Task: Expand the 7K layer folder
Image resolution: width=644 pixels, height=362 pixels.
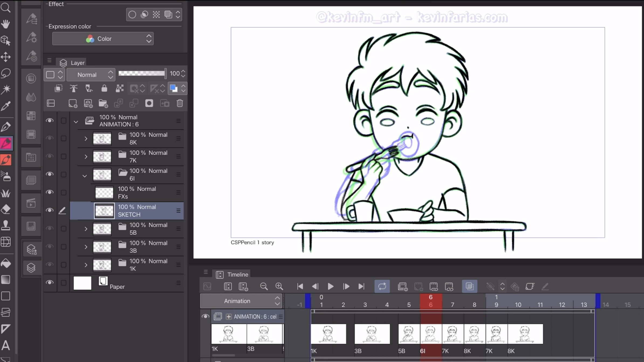Action: (86, 157)
